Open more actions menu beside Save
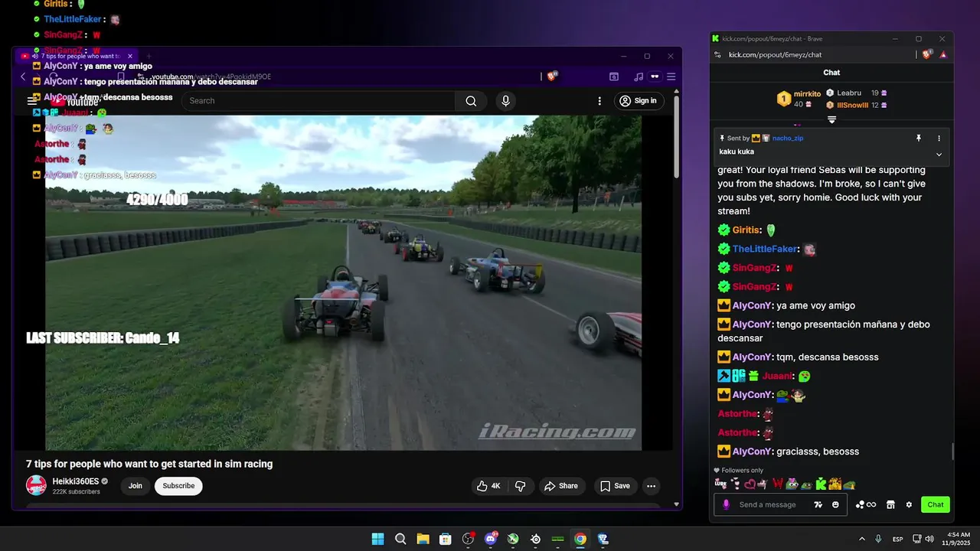The height and width of the screenshot is (551, 980). (x=651, y=486)
